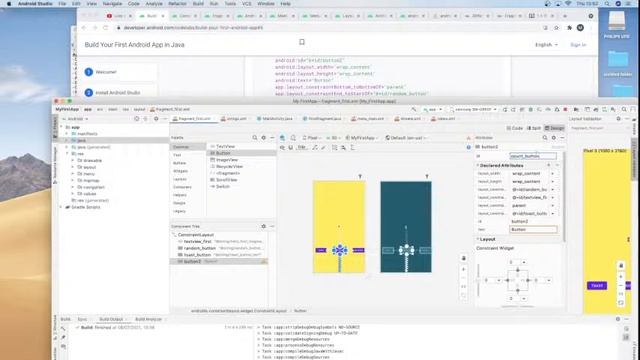Select Design Surface layers icon
This screenshot has height=360, width=640.
(x=282, y=138)
